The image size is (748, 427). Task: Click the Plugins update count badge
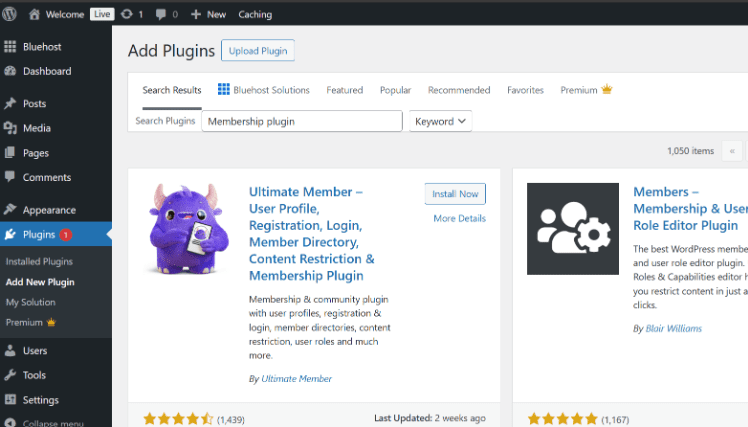click(66, 235)
